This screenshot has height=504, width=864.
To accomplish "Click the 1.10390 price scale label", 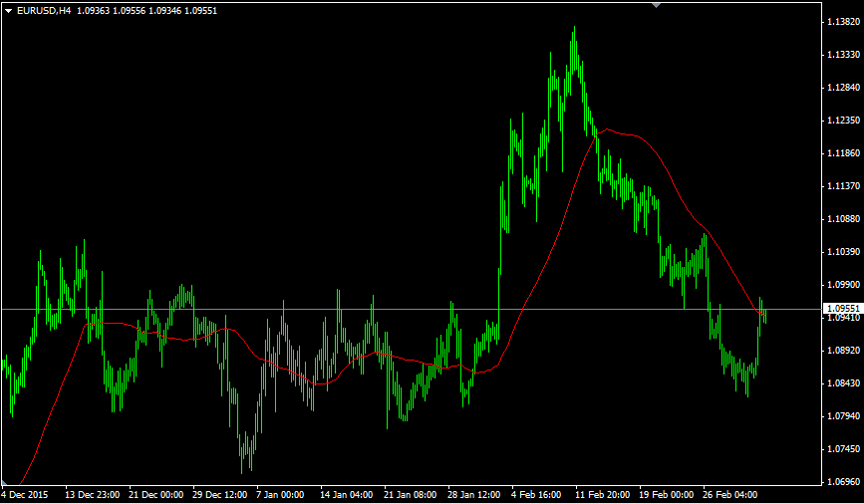I will point(844,252).
